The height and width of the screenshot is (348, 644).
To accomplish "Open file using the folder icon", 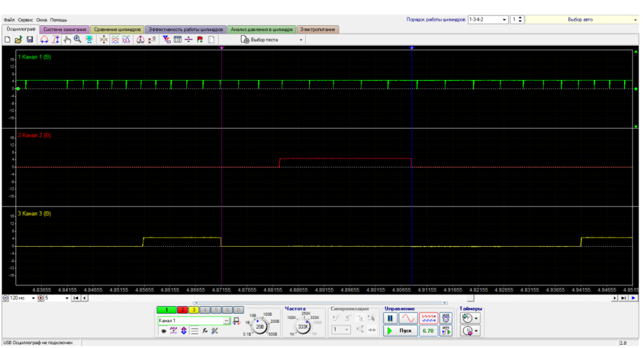I will click(x=19, y=40).
